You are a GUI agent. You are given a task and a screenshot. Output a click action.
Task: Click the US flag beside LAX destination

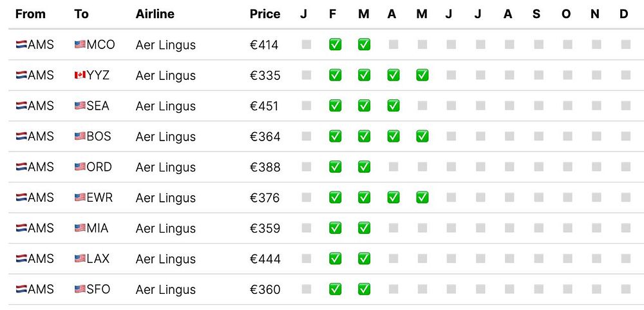(80, 258)
